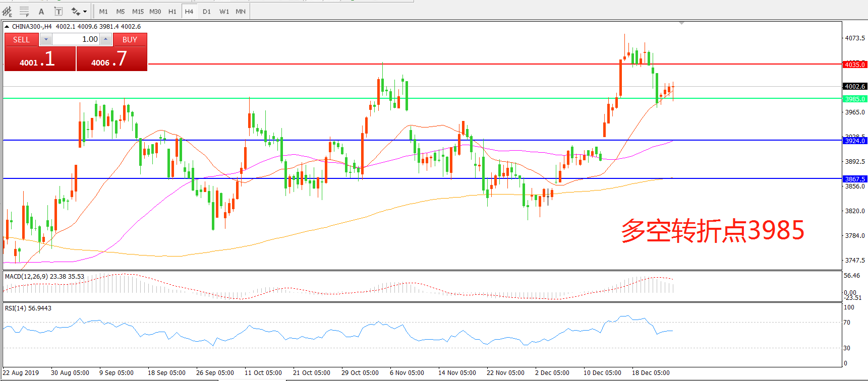Select the Equidistant Channel drawing tool
The image size is (868, 381).
point(8,11)
